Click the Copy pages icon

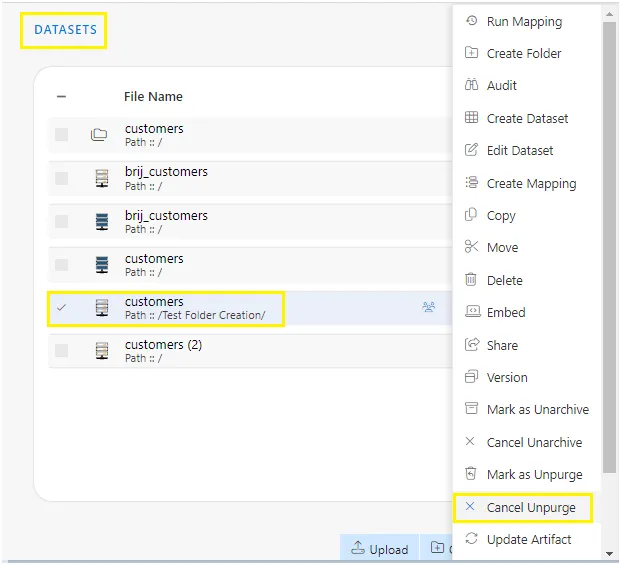471,215
